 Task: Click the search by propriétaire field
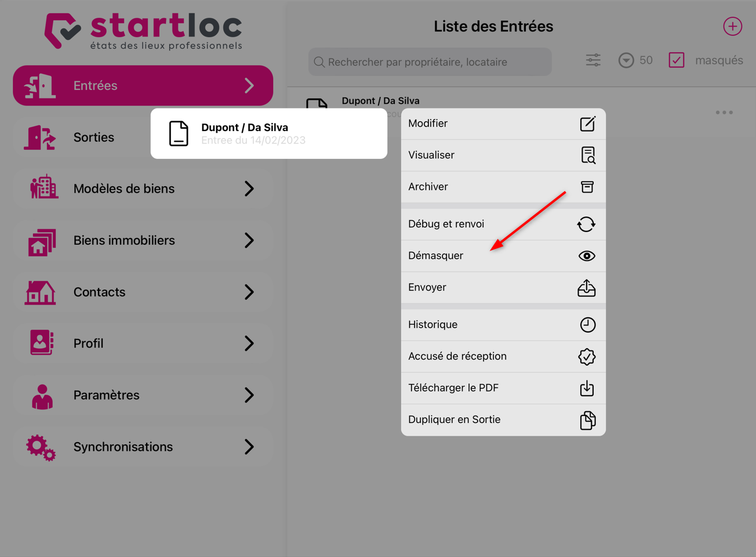[x=430, y=62]
